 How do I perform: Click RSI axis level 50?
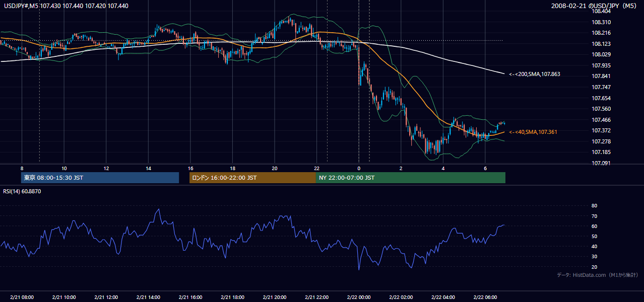594,236
